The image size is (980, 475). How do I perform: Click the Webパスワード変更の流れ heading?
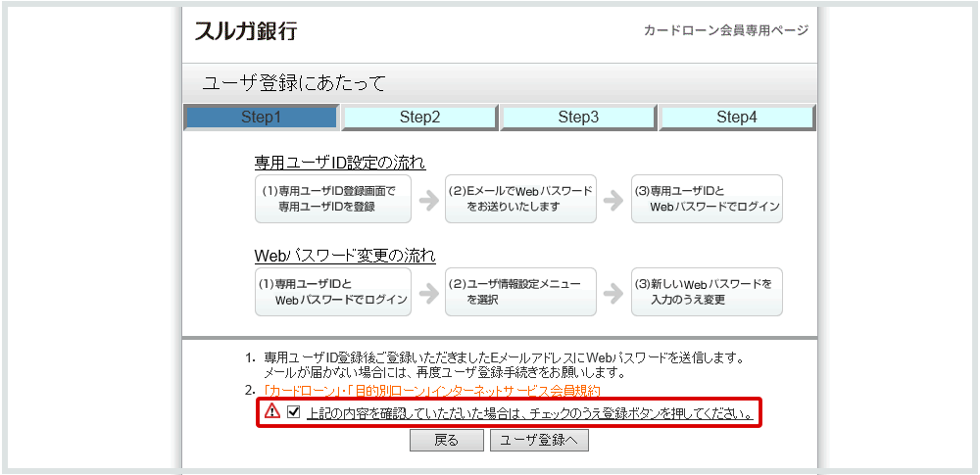pyautogui.click(x=345, y=256)
